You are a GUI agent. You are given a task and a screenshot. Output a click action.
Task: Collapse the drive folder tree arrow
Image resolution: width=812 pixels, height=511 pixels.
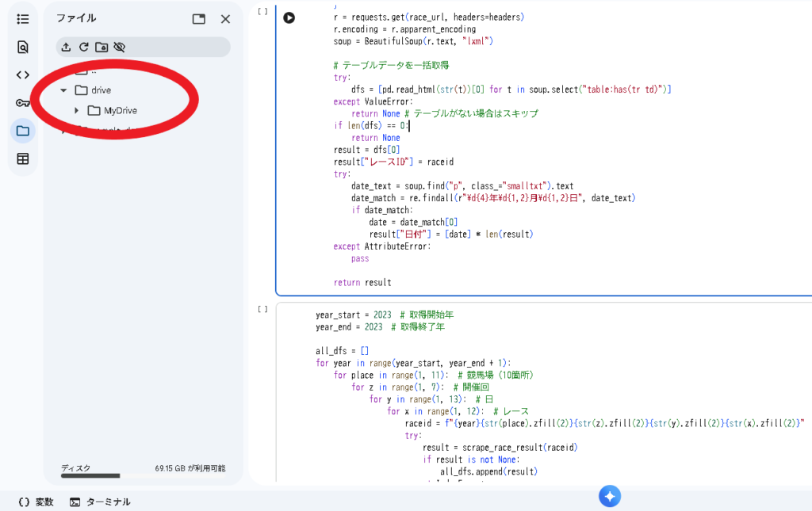(63, 90)
